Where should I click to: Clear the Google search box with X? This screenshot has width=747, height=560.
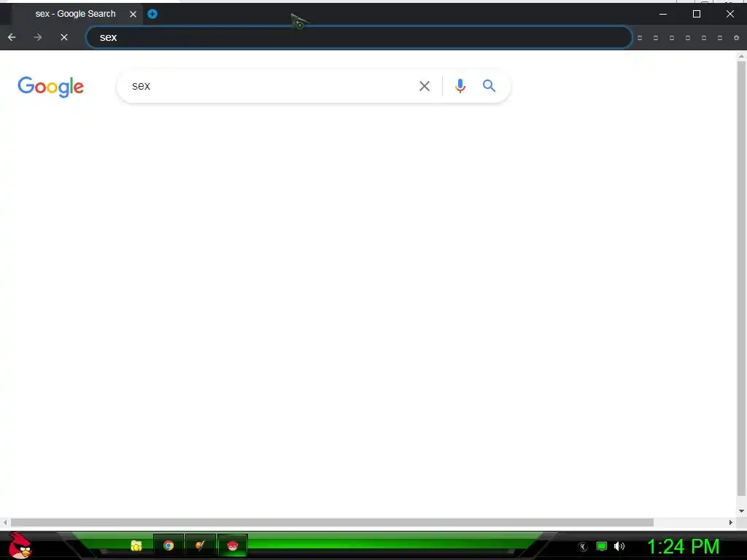[x=424, y=86]
